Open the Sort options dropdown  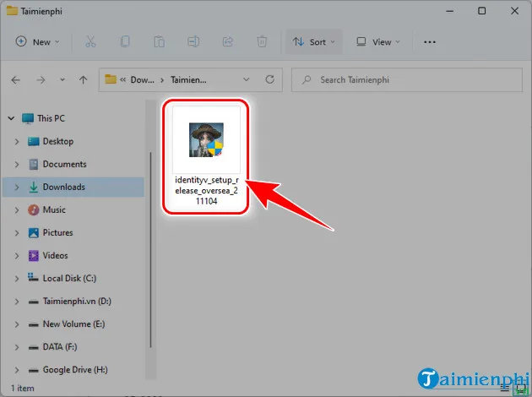312,41
